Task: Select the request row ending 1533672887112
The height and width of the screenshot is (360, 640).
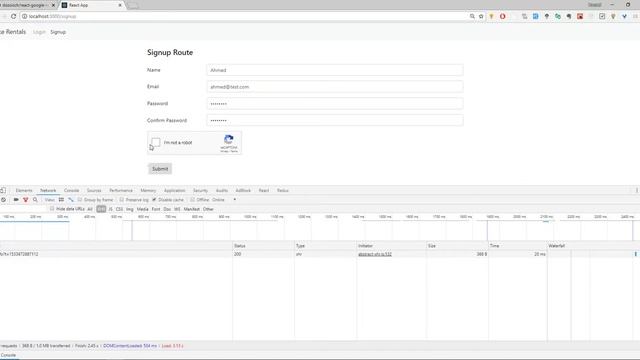Action: (x=320, y=254)
